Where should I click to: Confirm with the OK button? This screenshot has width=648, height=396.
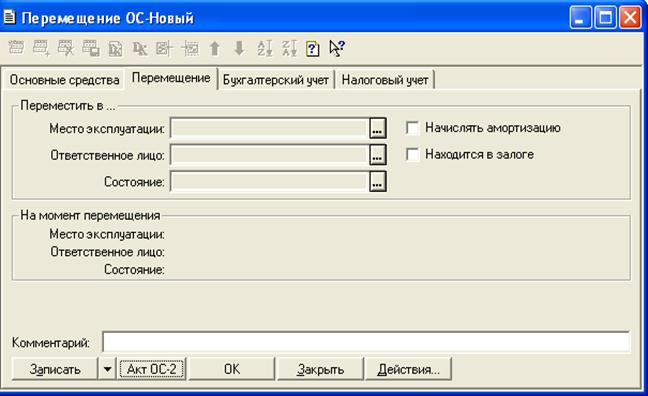click(x=231, y=369)
